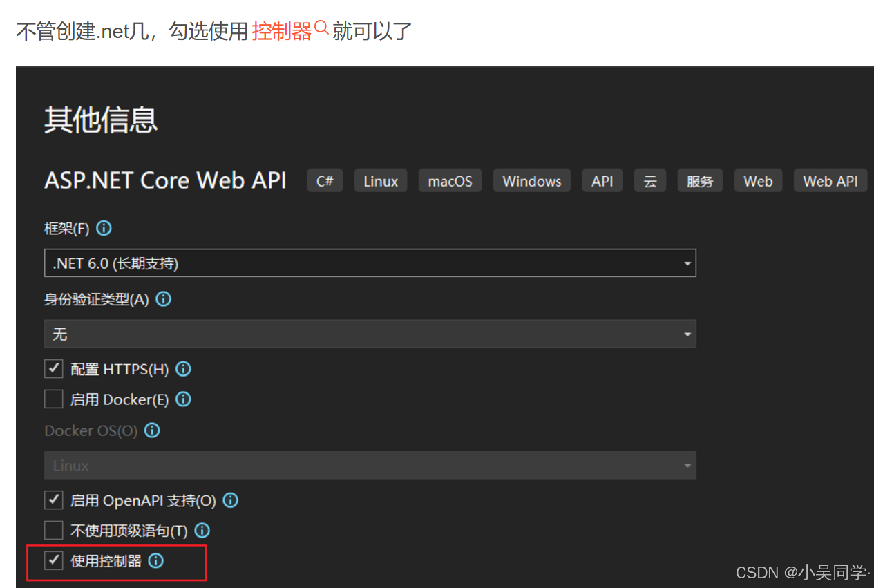Open the 框架 dropdown showing .NET 6.0 (长期支持)

(370, 263)
